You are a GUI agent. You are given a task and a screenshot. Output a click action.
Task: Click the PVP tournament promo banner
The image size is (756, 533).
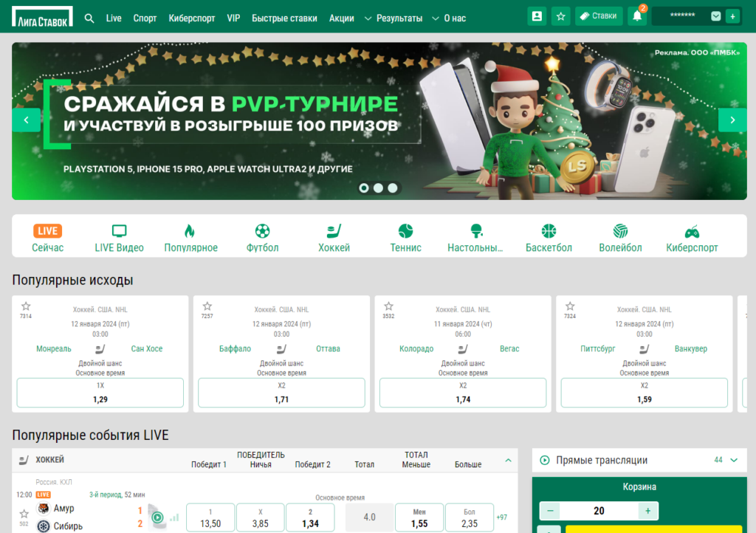tap(379, 121)
